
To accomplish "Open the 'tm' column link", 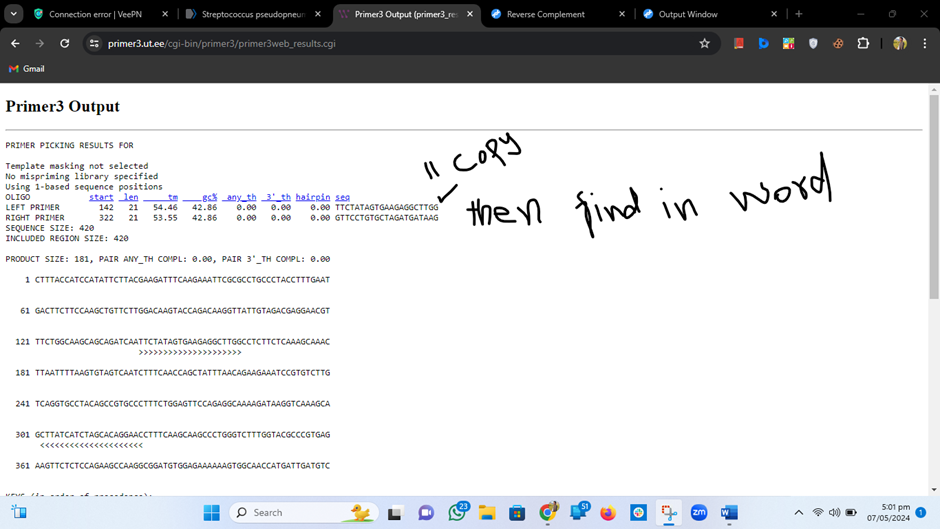I will 160,197.
